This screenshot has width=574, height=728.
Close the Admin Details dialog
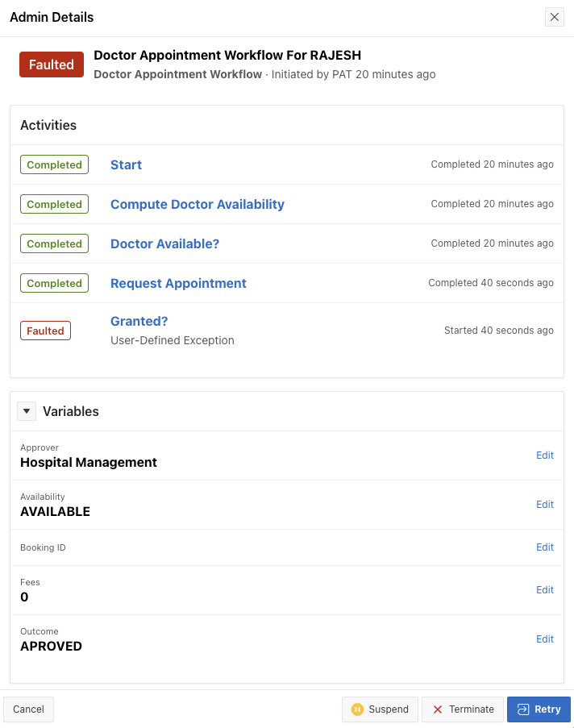point(554,17)
